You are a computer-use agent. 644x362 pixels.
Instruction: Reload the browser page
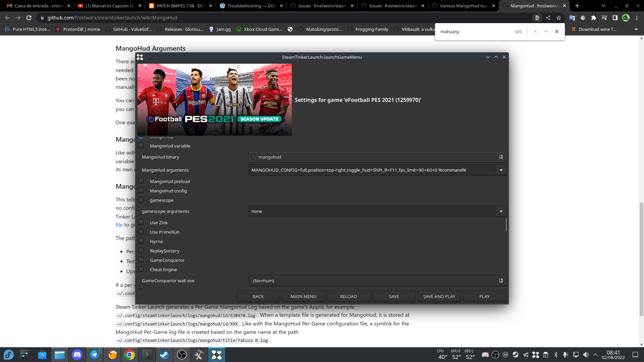click(x=29, y=18)
